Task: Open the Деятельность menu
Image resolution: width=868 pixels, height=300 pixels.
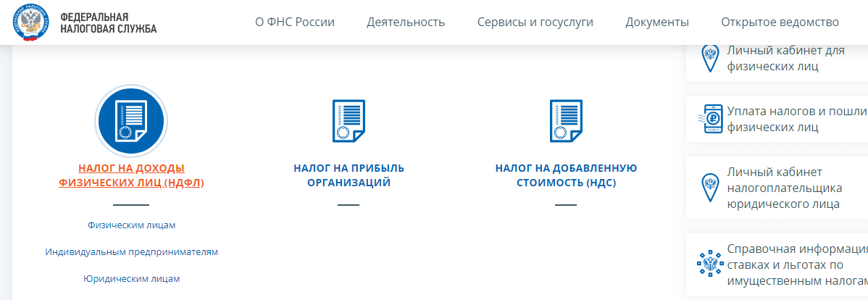Action: pos(406,22)
